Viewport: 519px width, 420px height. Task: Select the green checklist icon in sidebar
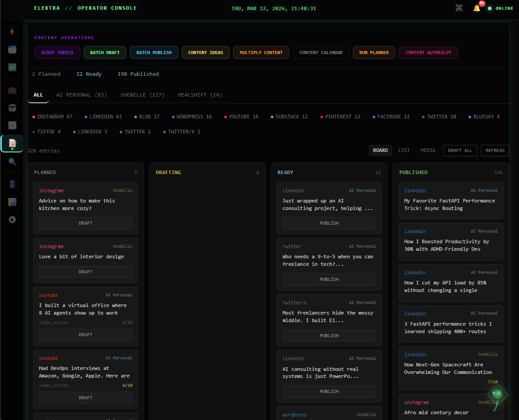click(x=12, y=67)
